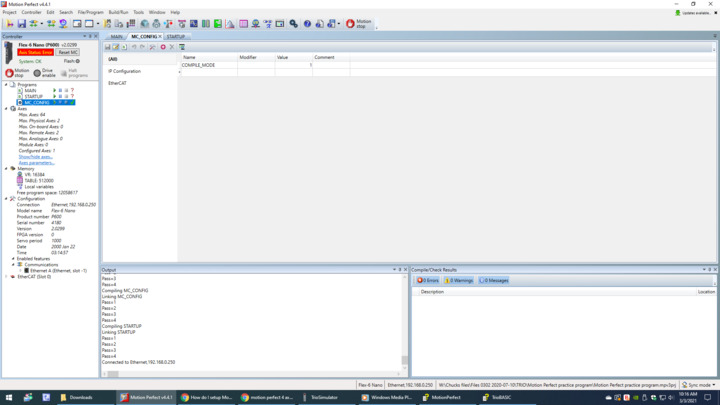This screenshot has width=720, height=405.
Task: Click the first toolbar icon with yellow arrow
Action: pos(10,23)
